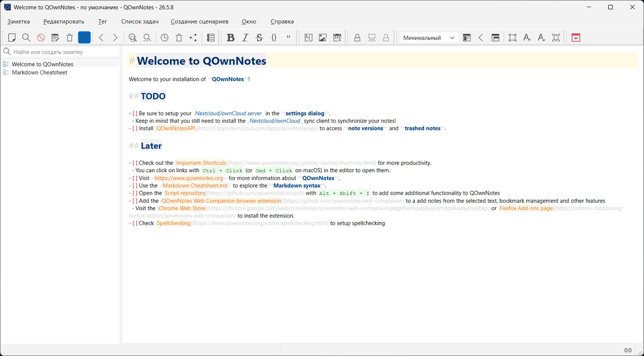This screenshot has height=356, width=644.
Task: Click the Script repository link
Action: point(185,193)
